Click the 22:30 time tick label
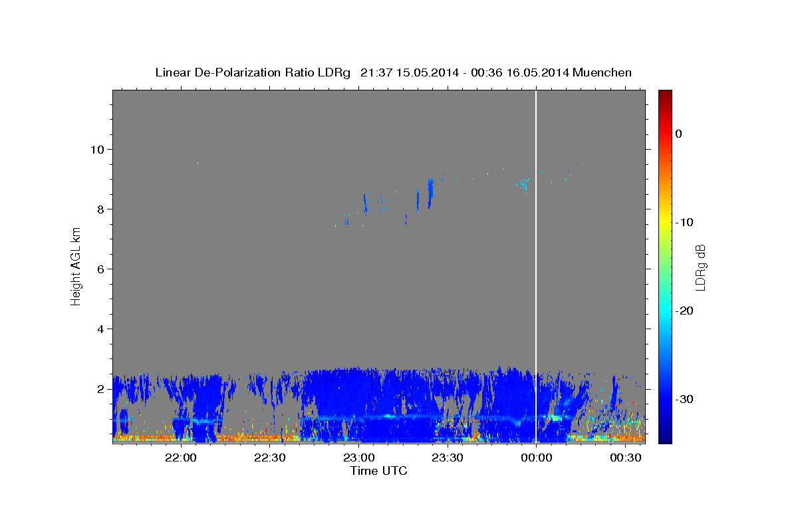This screenshot has height=532, width=798. coord(269,458)
